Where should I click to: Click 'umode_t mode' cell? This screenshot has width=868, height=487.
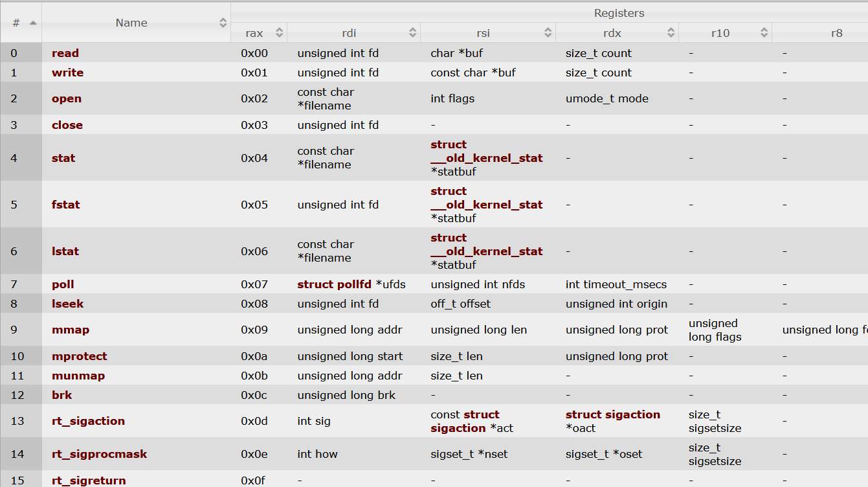pos(607,98)
